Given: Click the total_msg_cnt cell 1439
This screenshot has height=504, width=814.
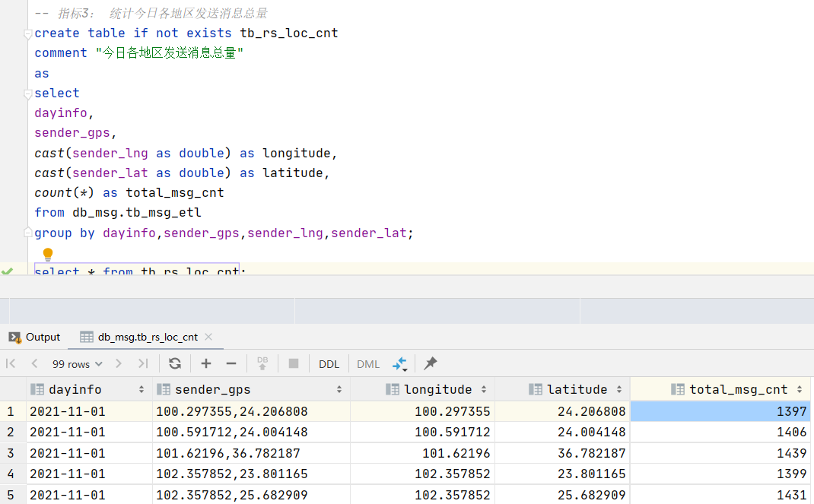Looking at the screenshot, I should pyautogui.click(x=720, y=453).
